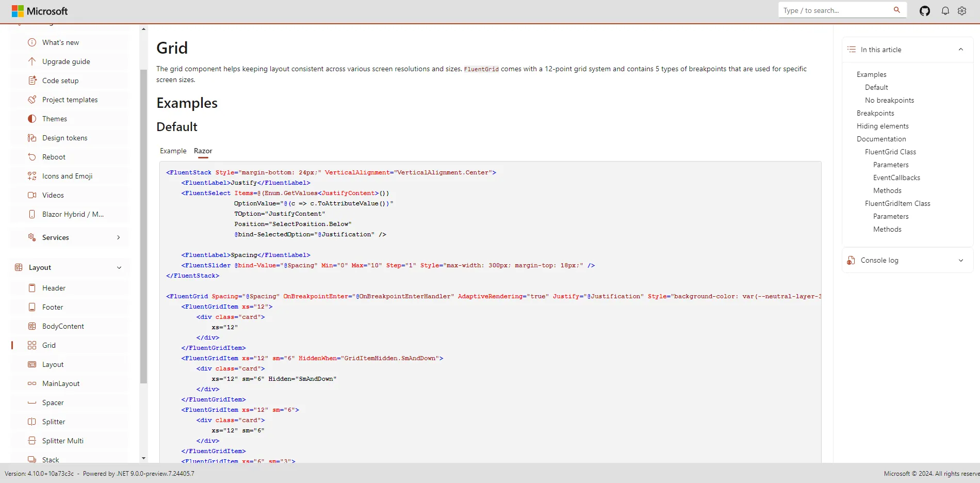Click the sidebar scrollbar down arrow

(143, 458)
